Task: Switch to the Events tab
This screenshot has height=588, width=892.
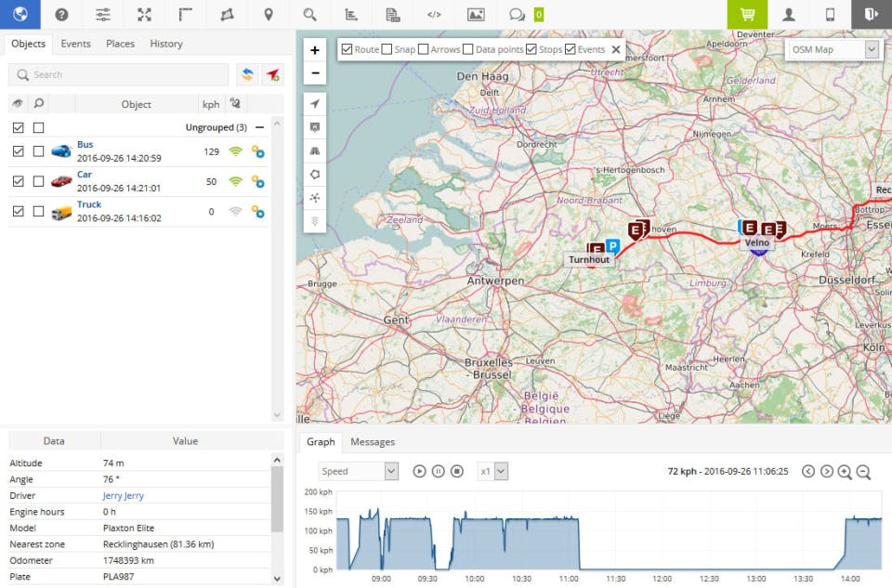Action: point(75,44)
